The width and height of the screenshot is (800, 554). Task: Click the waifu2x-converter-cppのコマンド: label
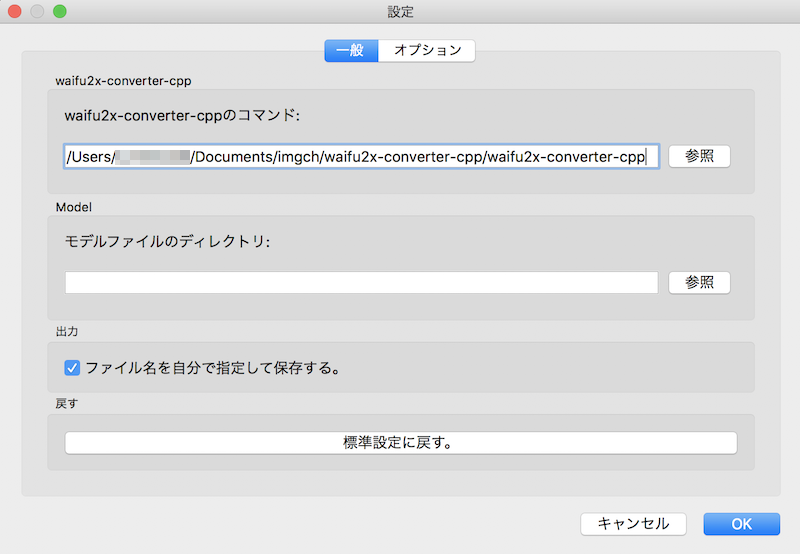[182, 115]
